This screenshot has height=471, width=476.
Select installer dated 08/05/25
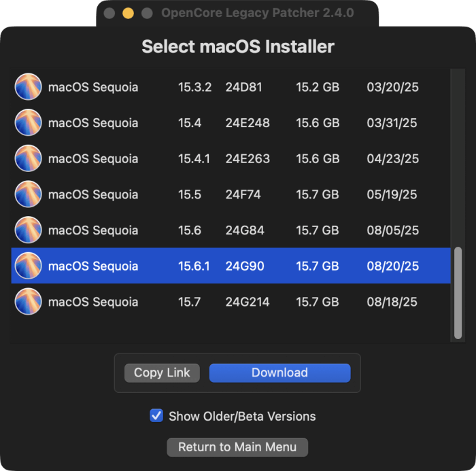[231, 230]
